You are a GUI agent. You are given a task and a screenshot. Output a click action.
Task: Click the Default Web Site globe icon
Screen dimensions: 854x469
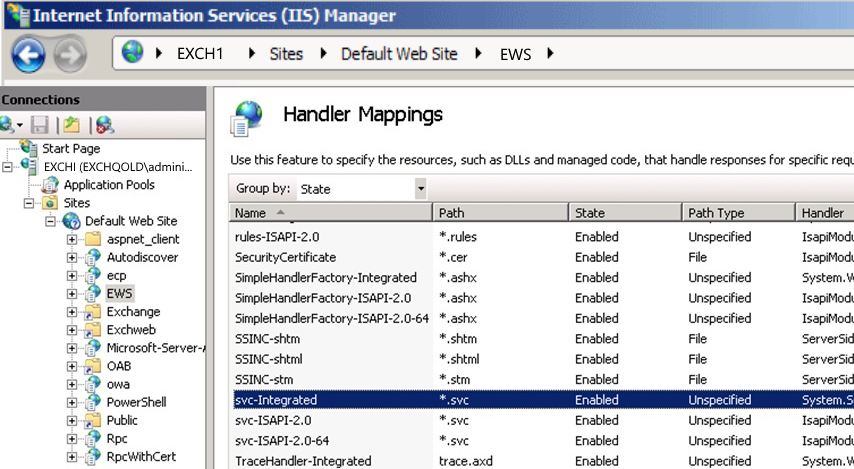pyautogui.click(x=71, y=221)
